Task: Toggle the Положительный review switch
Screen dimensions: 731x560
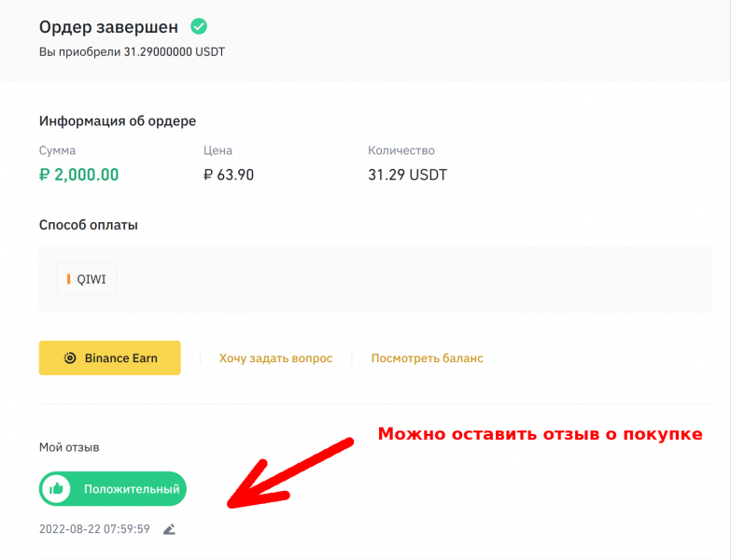Action: click(x=113, y=488)
